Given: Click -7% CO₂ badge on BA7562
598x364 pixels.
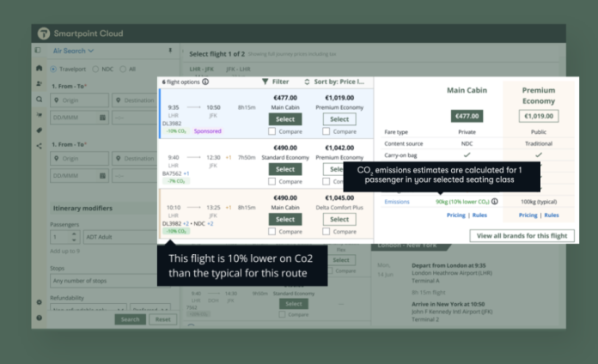Looking at the screenshot, I should tap(176, 181).
